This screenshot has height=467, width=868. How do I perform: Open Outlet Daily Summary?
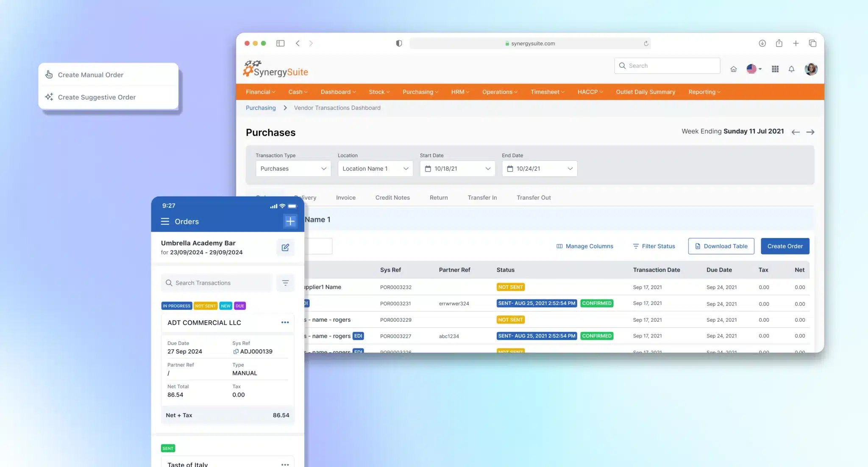tap(645, 92)
